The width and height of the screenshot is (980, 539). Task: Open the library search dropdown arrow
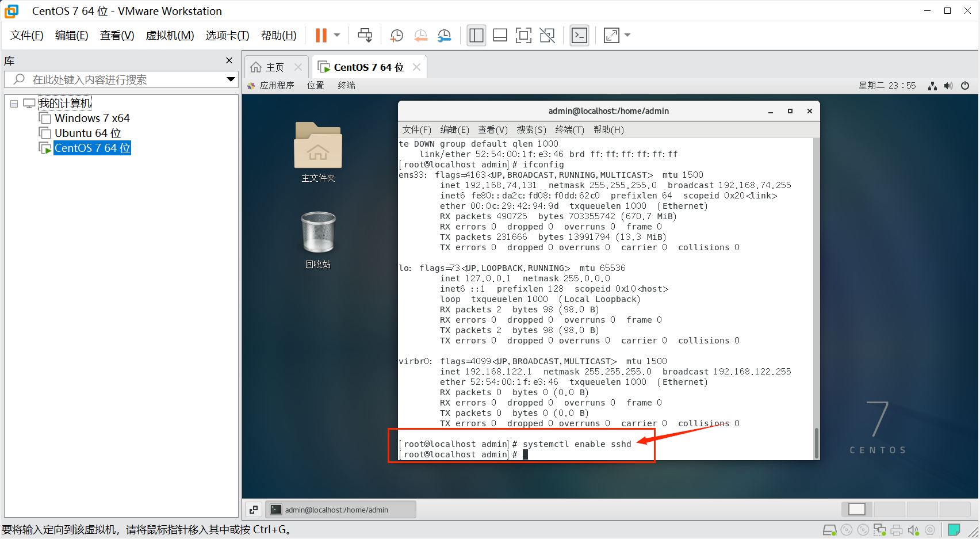(x=231, y=79)
